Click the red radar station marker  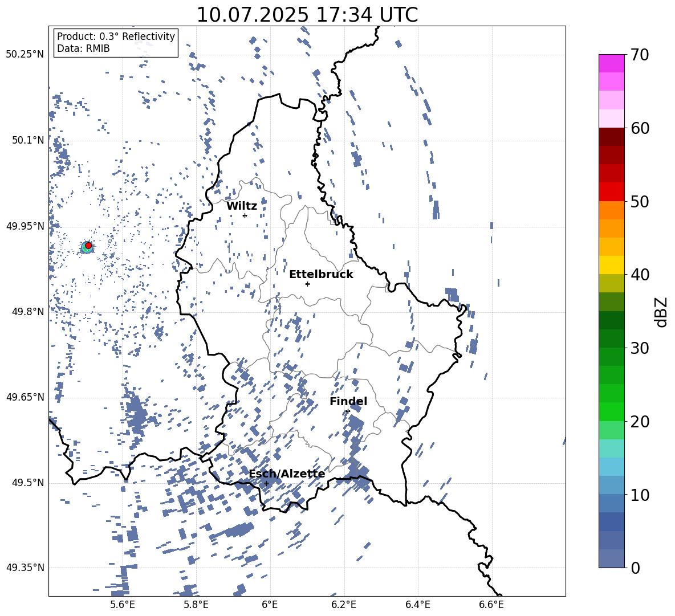(x=88, y=246)
